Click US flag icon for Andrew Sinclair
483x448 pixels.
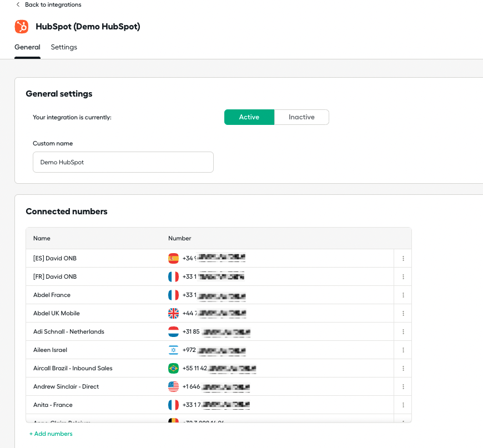173,386
